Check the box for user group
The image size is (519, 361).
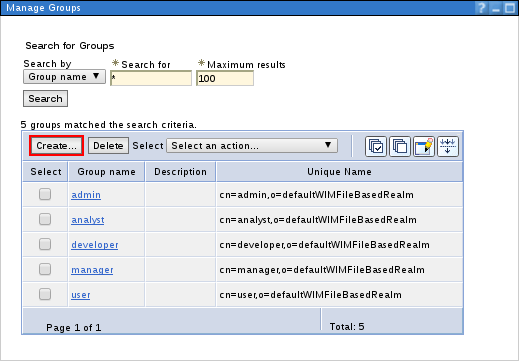coord(45,294)
